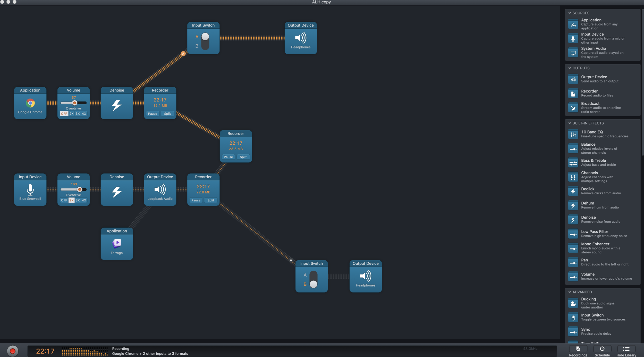Click the Denoise block after Google Chrome volume
Image resolution: width=644 pixels, height=357 pixels.
click(117, 103)
